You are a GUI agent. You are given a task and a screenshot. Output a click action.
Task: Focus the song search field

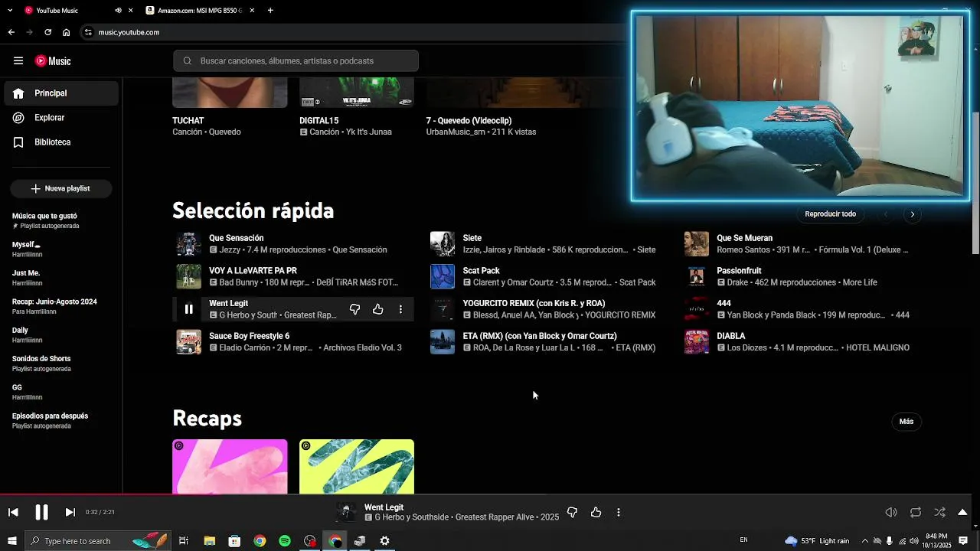coord(296,61)
